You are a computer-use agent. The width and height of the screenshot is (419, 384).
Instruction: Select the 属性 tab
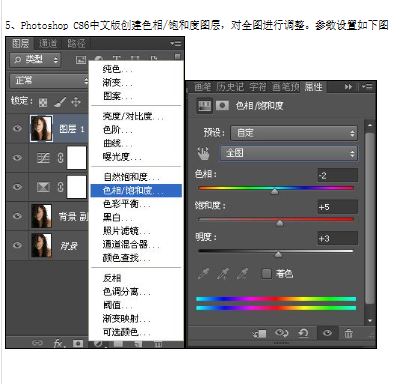tap(314, 87)
